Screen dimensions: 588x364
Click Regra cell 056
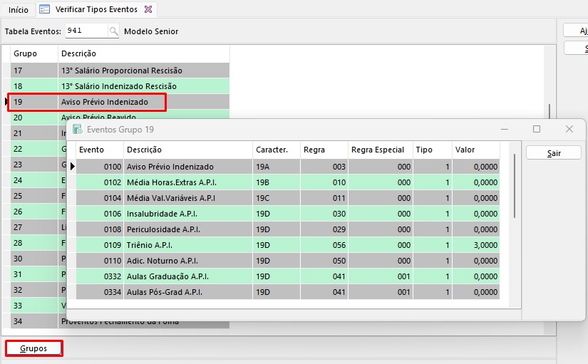(x=324, y=245)
